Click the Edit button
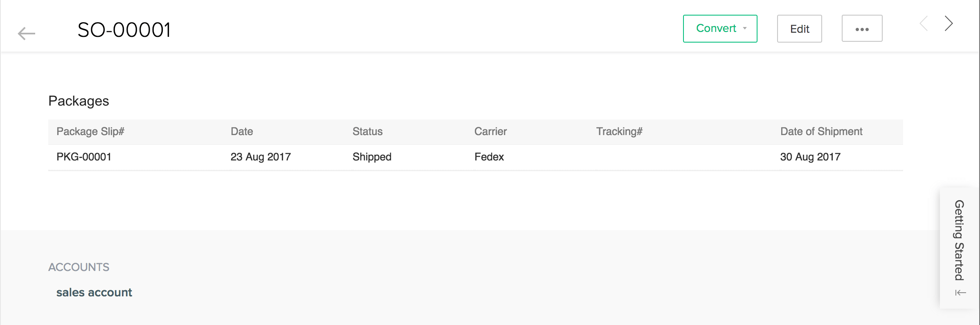This screenshot has height=325, width=980. pos(799,29)
